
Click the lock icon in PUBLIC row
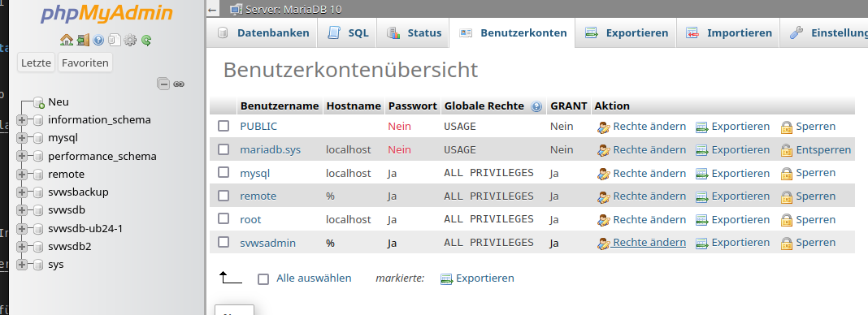tap(786, 127)
